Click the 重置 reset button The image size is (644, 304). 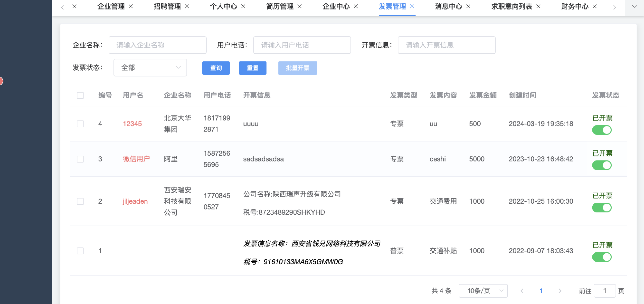pyautogui.click(x=253, y=68)
